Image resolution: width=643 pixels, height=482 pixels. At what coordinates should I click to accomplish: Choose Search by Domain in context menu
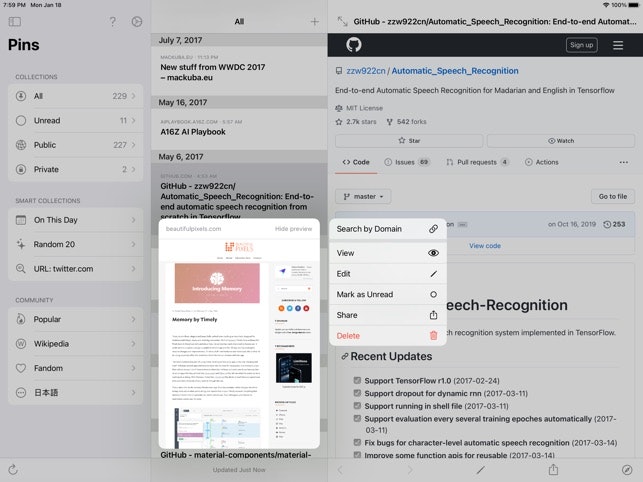pyautogui.click(x=388, y=229)
